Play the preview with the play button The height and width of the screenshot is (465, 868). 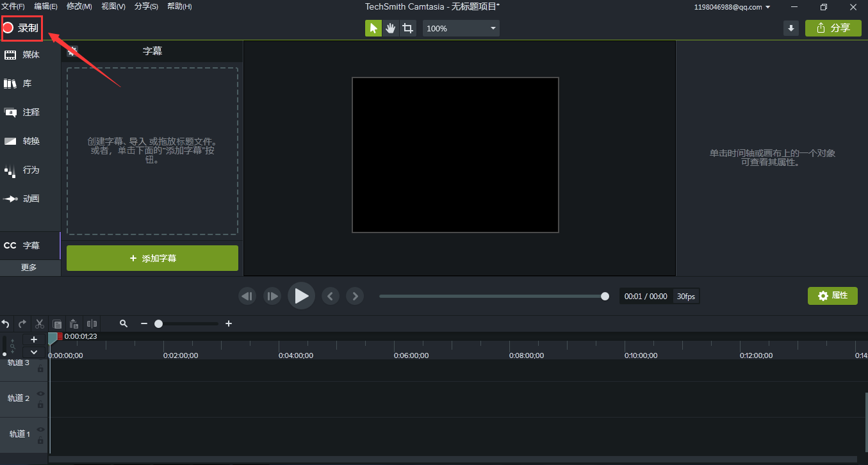click(x=301, y=296)
